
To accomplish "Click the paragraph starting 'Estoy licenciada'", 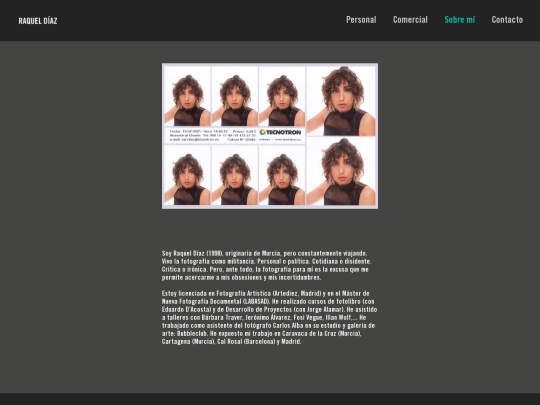I will [269, 318].
